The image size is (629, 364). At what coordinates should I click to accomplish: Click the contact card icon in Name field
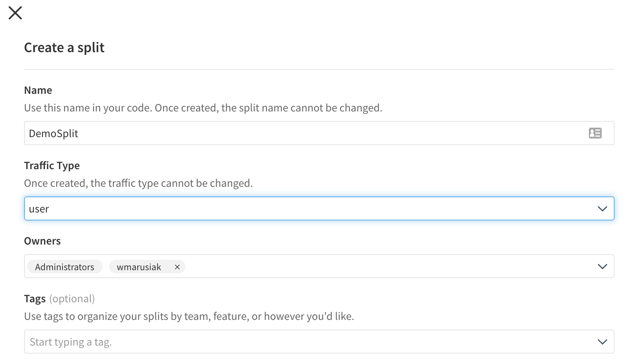pyautogui.click(x=595, y=133)
